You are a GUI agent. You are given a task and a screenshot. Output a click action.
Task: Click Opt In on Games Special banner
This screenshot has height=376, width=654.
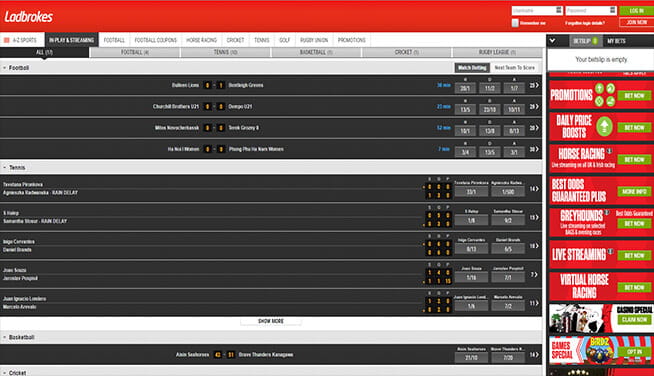click(634, 352)
